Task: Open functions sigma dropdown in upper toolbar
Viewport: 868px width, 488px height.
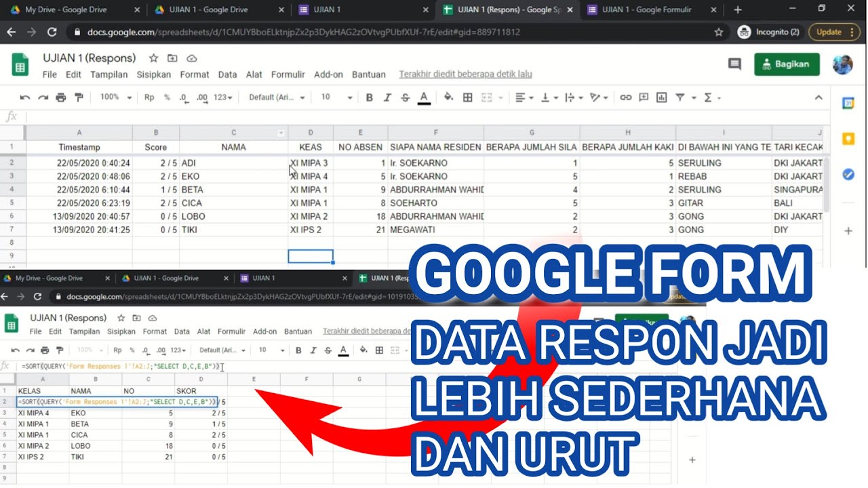Action: 711,98
